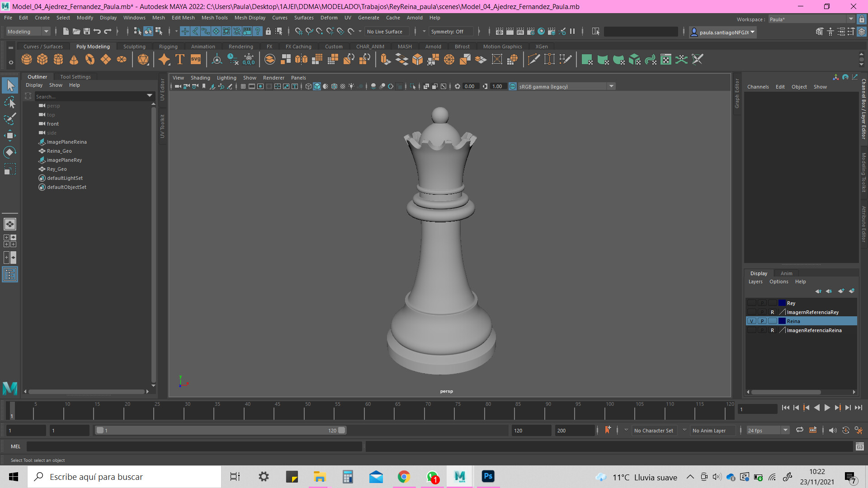
Task: Open the Type tool from the Poly Modeling shelf
Action: (x=179, y=59)
